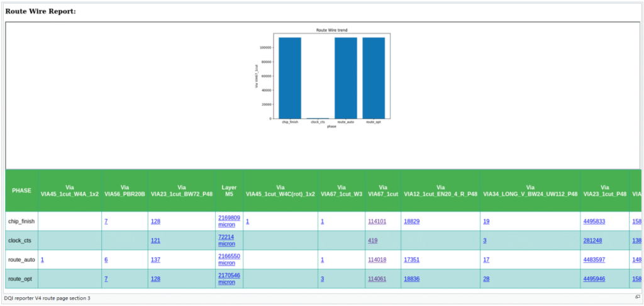Open route_opt Layer M5 link 2170546 micron
This screenshot has width=644, height=306.
point(229,278)
